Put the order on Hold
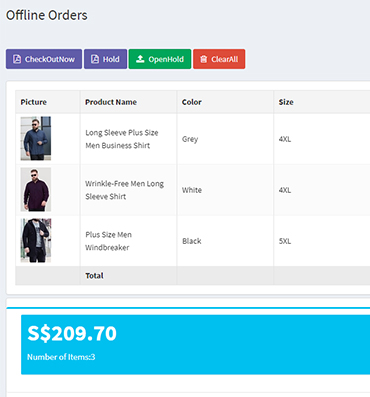Image resolution: width=370 pixels, height=397 pixels. point(105,59)
